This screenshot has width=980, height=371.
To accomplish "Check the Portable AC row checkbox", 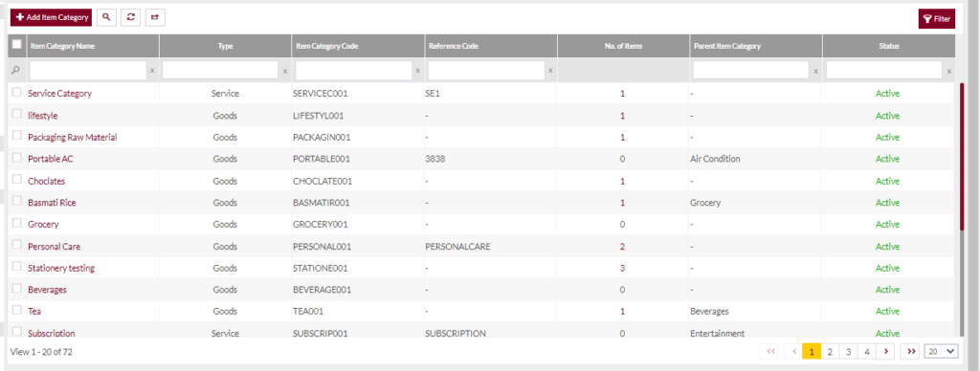I will [x=17, y=158].
